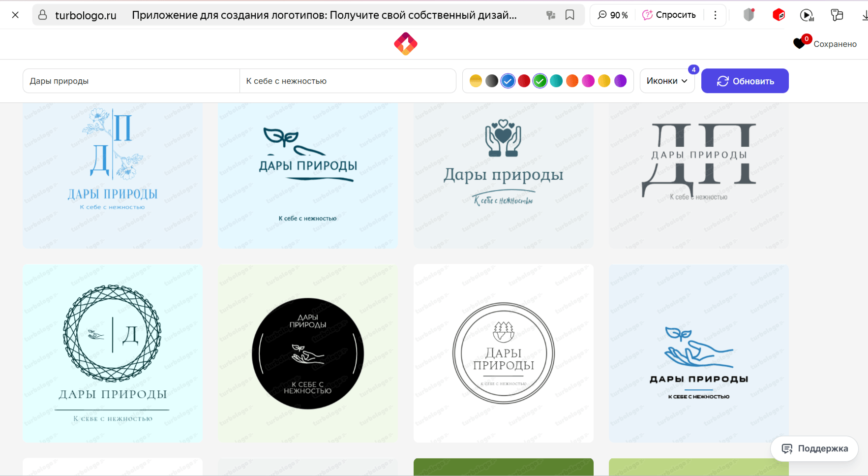The image size is (868, 476).
Task: Open the browser downloads icon
Action: coord(864,15)
